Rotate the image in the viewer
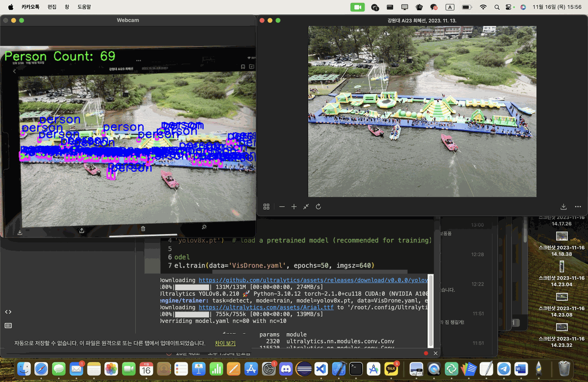 318,207
